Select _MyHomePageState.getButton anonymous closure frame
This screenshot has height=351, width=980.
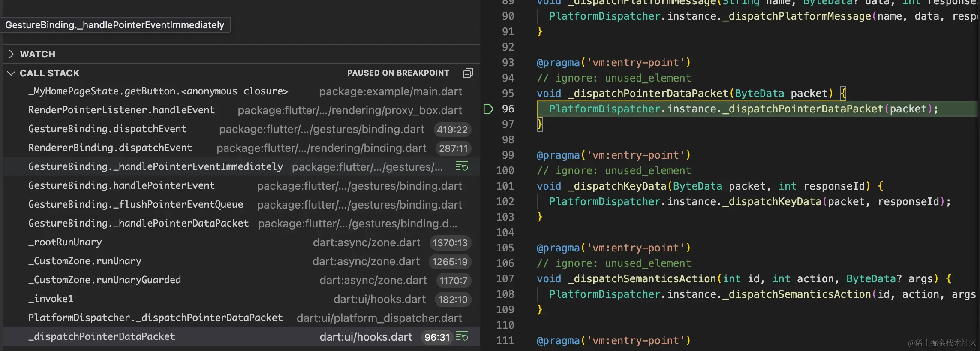pos(241,91)
